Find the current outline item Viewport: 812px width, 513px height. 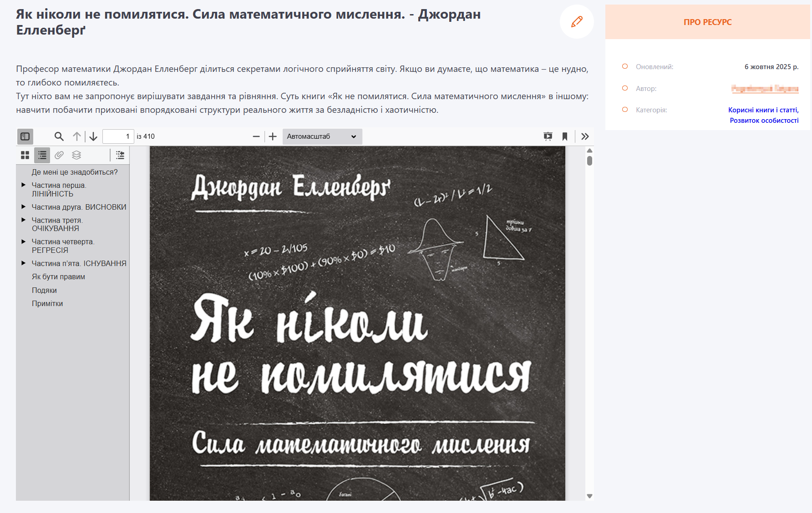(120, 155)
